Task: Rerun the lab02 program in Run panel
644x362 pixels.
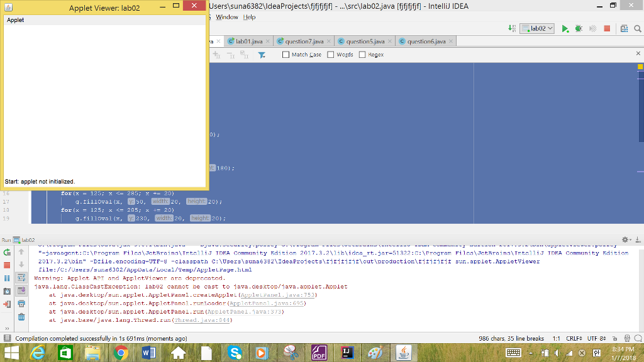Action: (x=6, y=253)
